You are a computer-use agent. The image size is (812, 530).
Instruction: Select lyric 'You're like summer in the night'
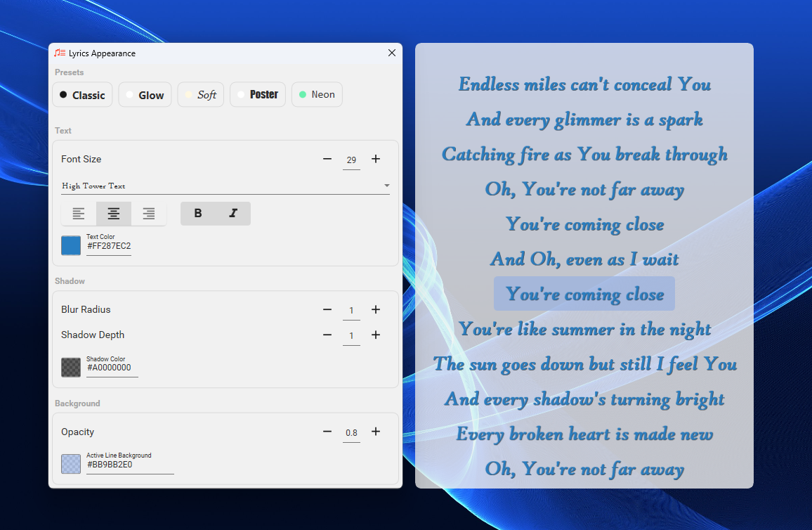pyautogui.click(x=584, y=329)
